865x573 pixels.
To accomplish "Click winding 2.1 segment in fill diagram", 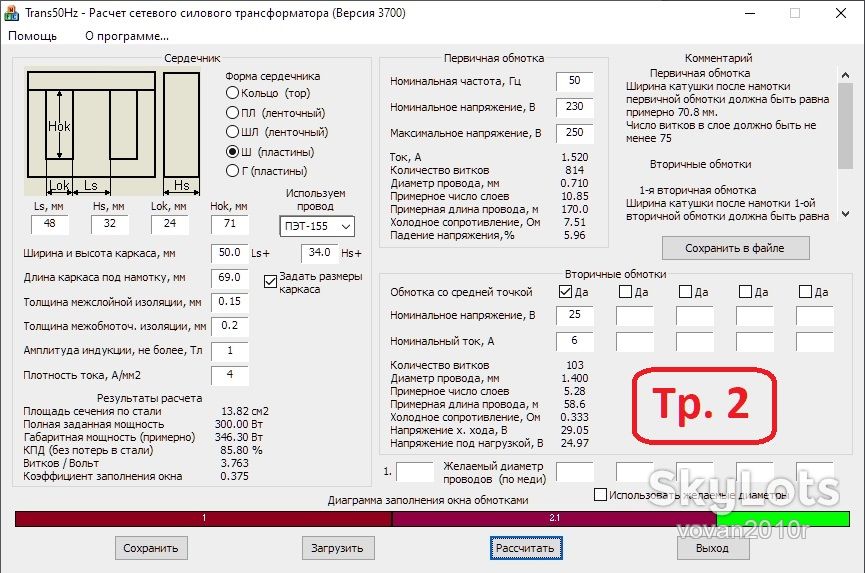I will point(554,518).
